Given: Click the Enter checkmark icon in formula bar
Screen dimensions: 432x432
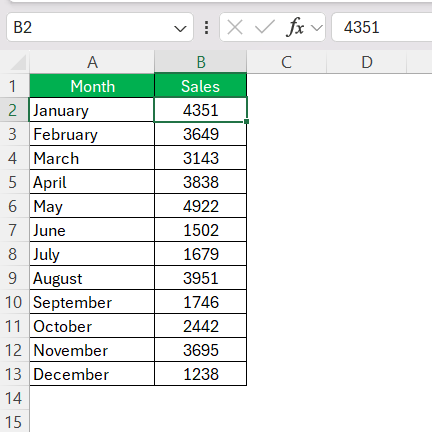Looking at the screenshot, I should click(x=265, y=27).
